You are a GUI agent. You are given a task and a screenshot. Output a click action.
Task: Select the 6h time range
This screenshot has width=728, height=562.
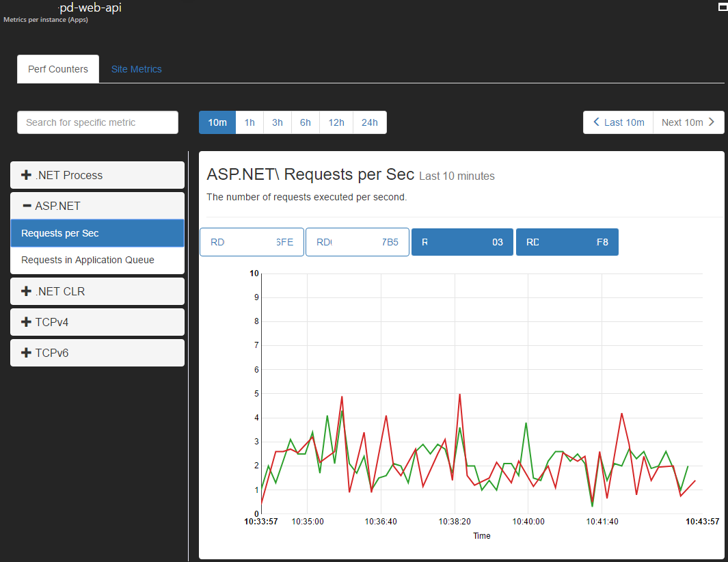pyautogui.click(x=306, y=122)
